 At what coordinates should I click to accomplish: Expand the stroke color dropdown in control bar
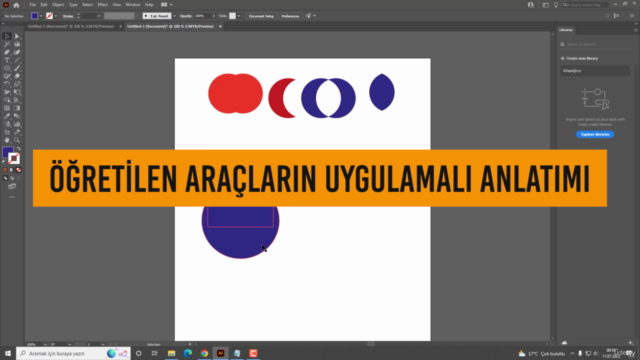pyautogui.click(x=56, y=16)
